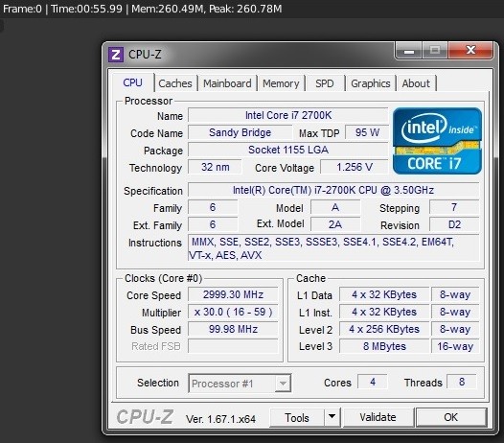This screenshot has width=504, height=443.
Task: Click the Technology value '32 nm'
Action: coord(215,167)
